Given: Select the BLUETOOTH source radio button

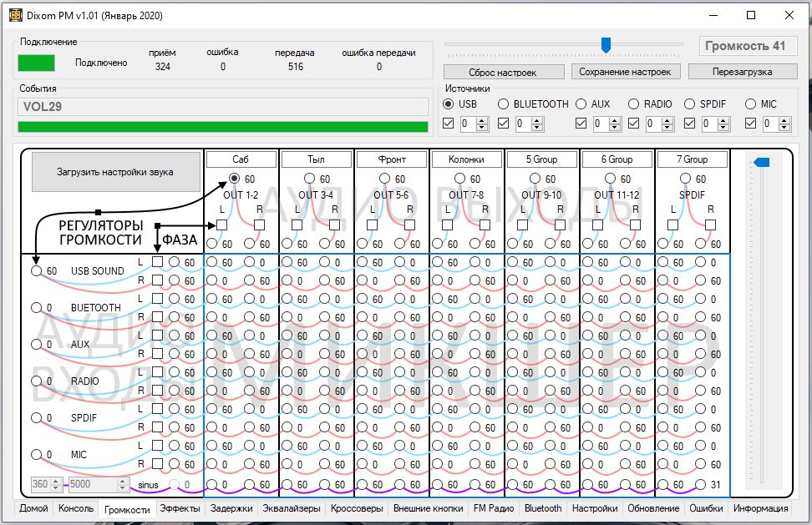Looking at the screenshot, I should click(x=503, y=104).
